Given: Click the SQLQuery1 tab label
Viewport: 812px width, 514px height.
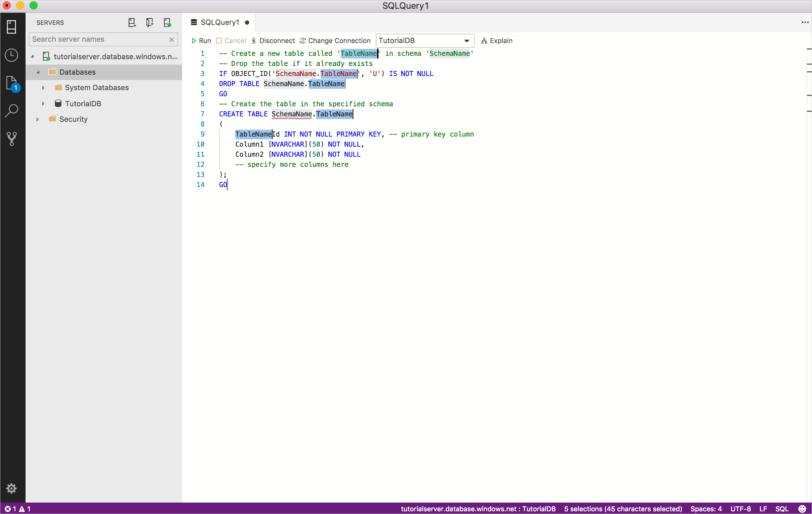Looking at the screenshot, I should coord(219,22).
